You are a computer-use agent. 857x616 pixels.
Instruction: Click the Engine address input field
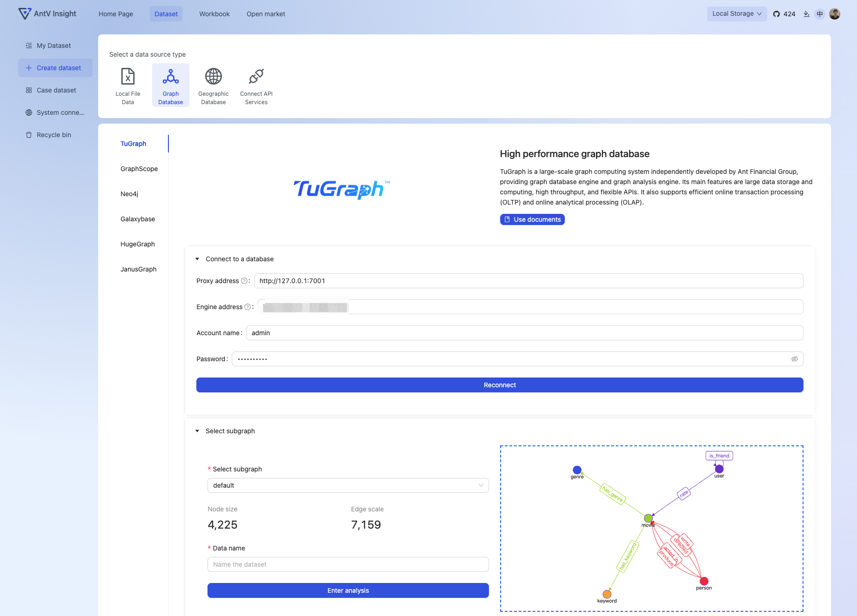530,307
